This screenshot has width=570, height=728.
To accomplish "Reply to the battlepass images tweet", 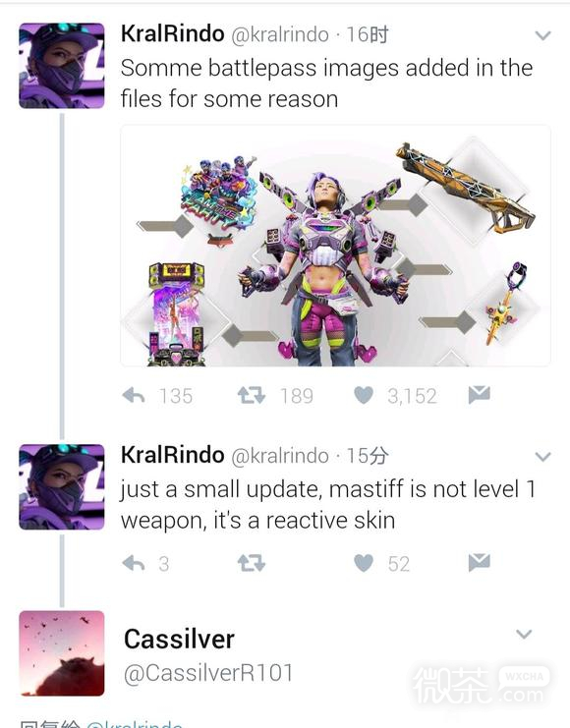I will 134,396.
